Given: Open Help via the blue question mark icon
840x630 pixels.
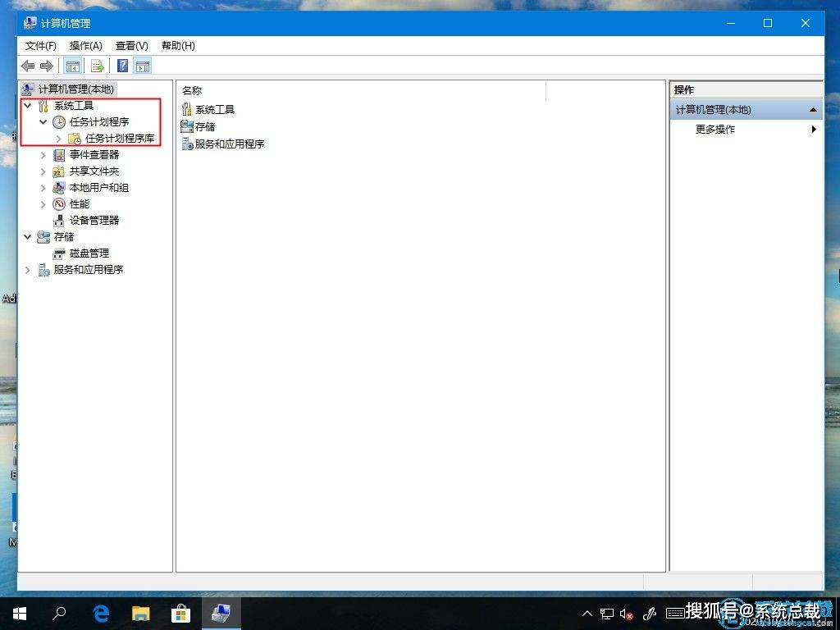Looking at the screenshot, I should click(122, 66).
